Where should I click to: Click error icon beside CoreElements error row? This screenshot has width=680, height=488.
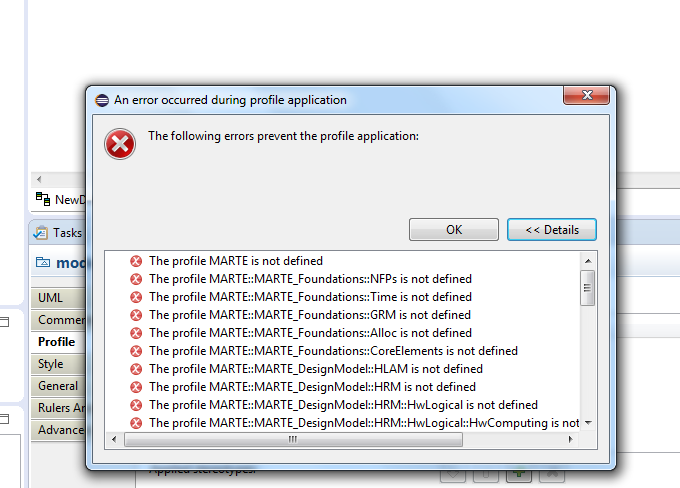pyautogui.click(x=136, y=351)
